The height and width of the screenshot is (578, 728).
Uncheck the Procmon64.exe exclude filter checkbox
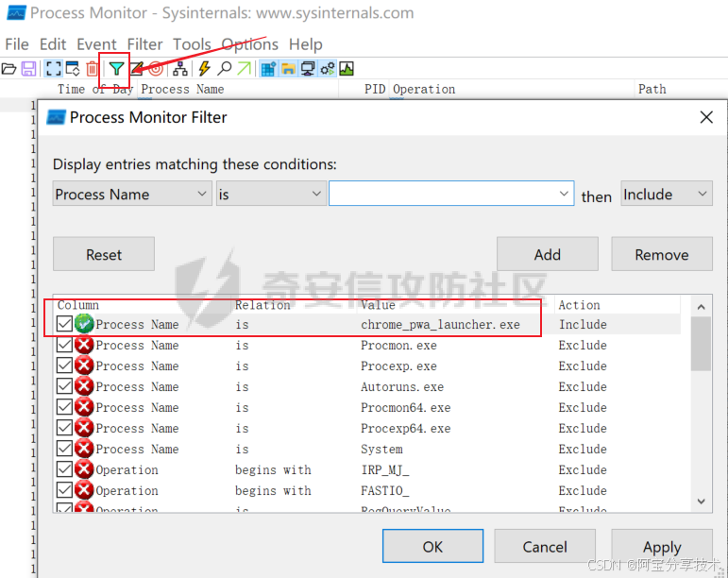[64, 407]
